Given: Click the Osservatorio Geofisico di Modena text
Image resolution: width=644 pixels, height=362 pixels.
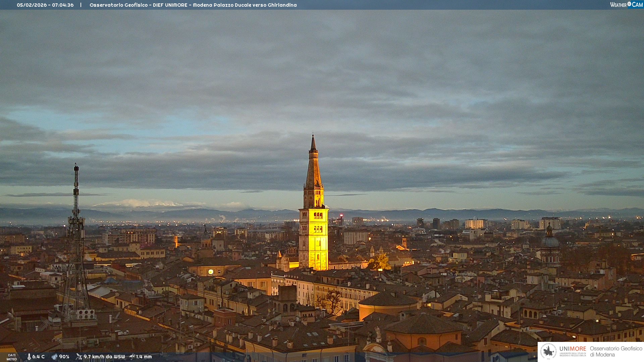Looking at the screenshot, I should point(616,351).
